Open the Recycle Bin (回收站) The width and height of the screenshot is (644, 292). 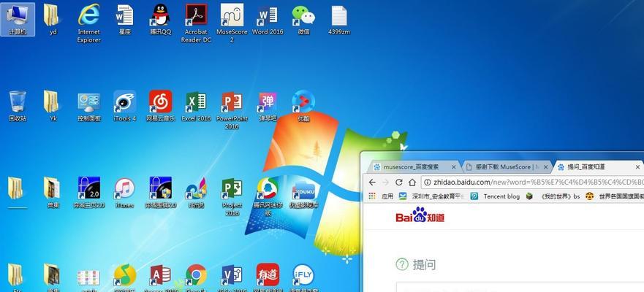pos(18,106)
